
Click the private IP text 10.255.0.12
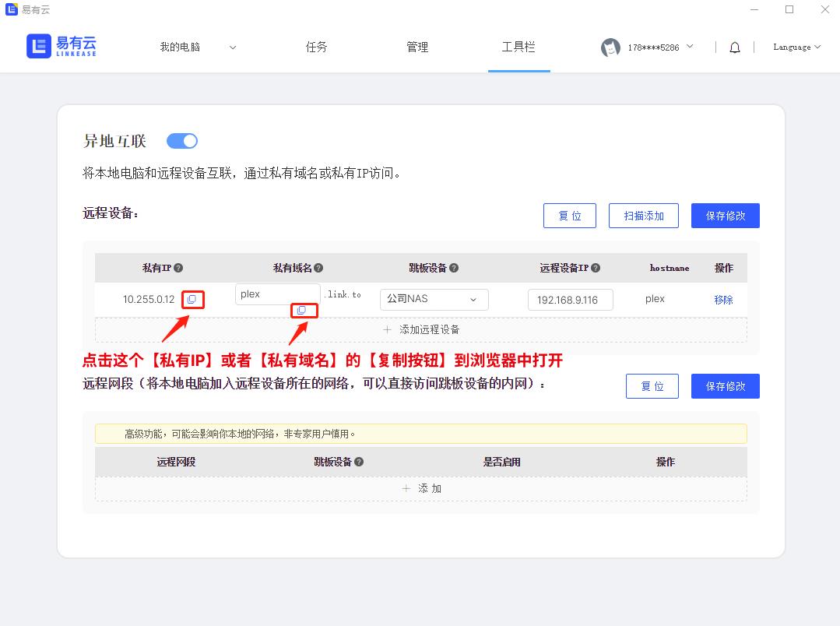[149, 299]
